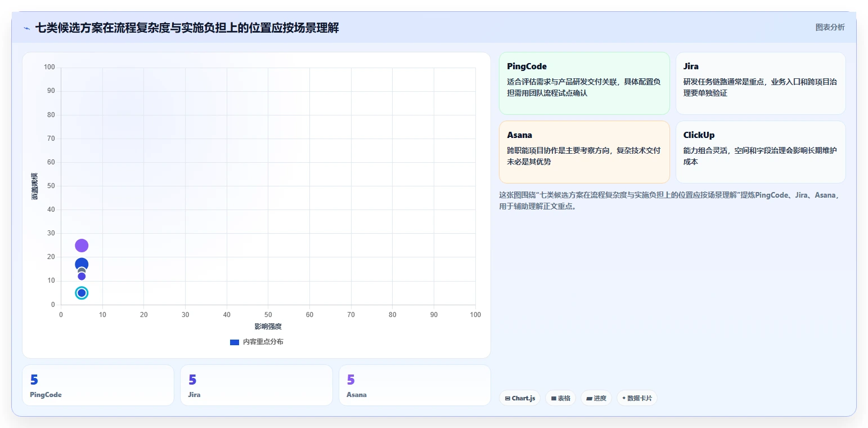Image resolution: width=868 pixels, height=428 pixels.
Task: Click the 七类候选方案 heading title
Action: click(x=187, y=28)
